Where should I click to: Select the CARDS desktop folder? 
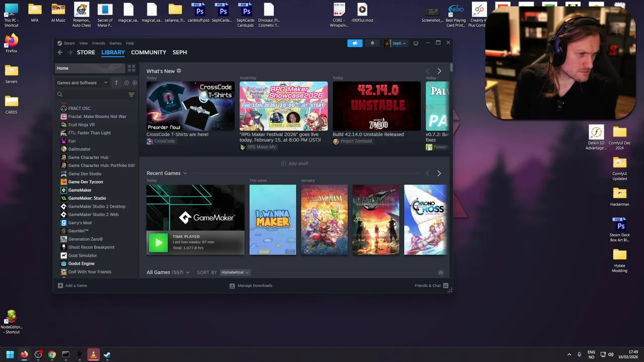(x=11, y=105)
